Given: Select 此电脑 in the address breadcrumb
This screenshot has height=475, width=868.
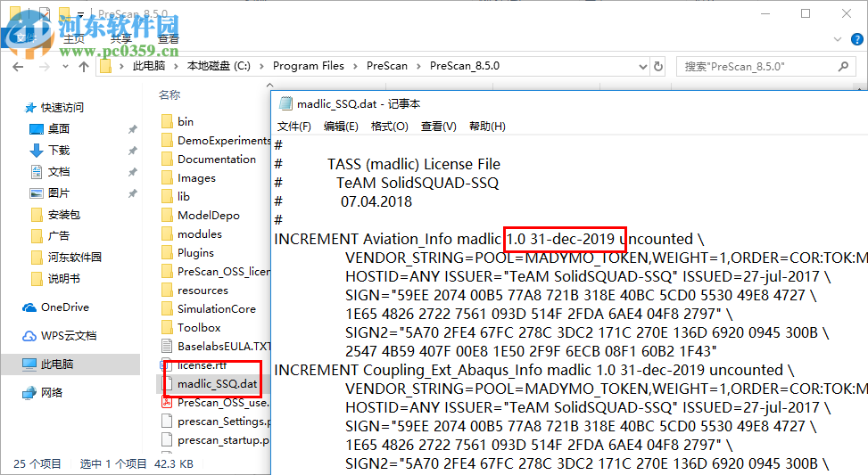Looking at the screenshot, I should coord(149,66).
